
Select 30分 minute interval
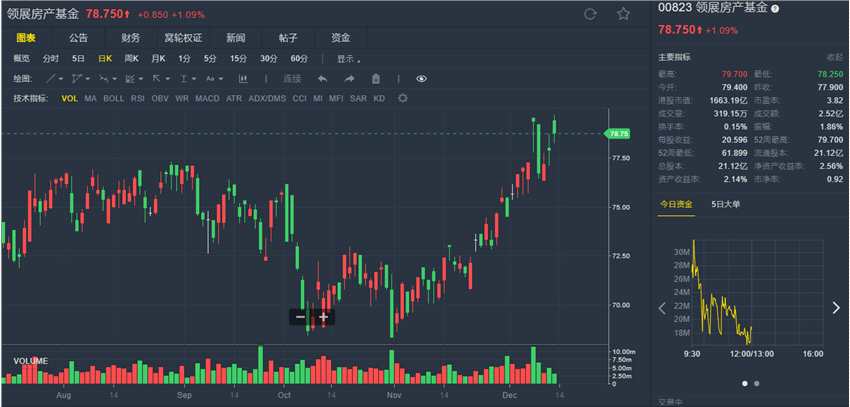(x=268, y=59)
